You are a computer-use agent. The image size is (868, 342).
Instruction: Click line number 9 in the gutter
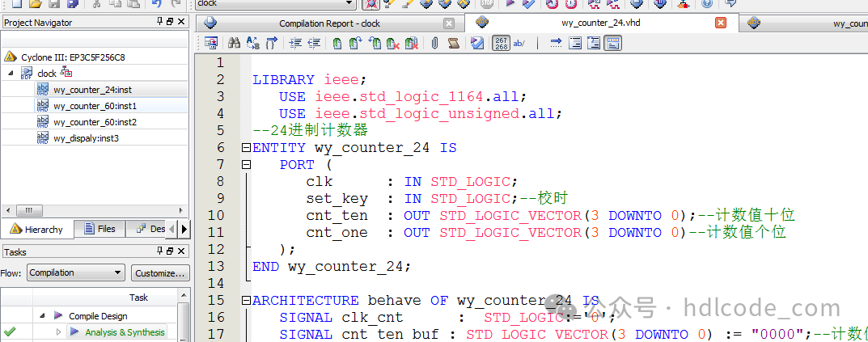click(220, 199)
